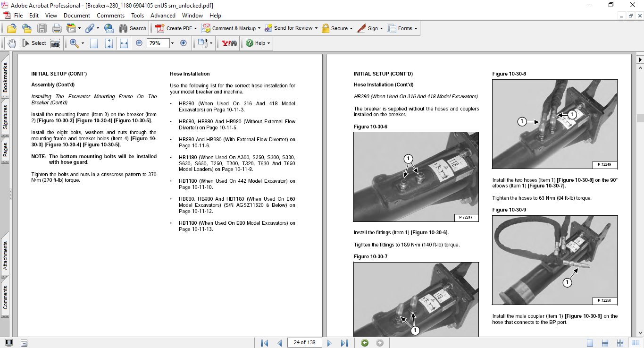The height and width of the screenshot is (348, 644).
Task: Click Figure 10-30-6 breaker photo
Action: tap(416, 177)
